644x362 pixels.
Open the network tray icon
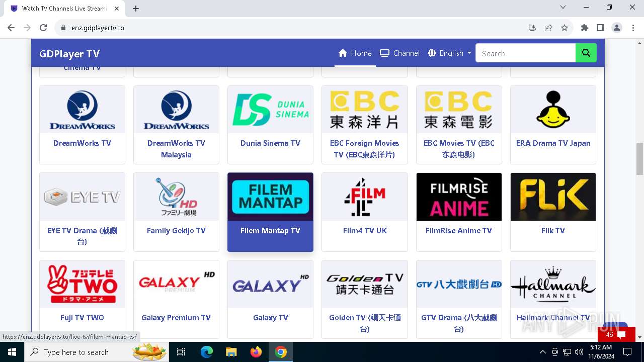point(567,352)
